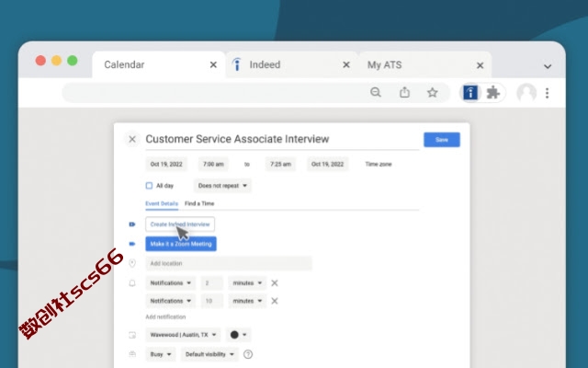The height and width of the screenshot is (368, 588).
Task: Open the Wavewood | Austin, TX calendar dropdown
Action: 183,335
